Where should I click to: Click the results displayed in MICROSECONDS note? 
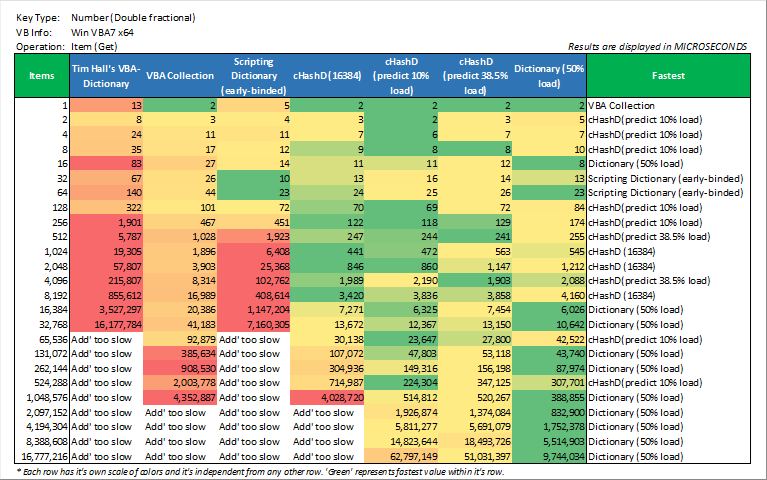[656, 46]
